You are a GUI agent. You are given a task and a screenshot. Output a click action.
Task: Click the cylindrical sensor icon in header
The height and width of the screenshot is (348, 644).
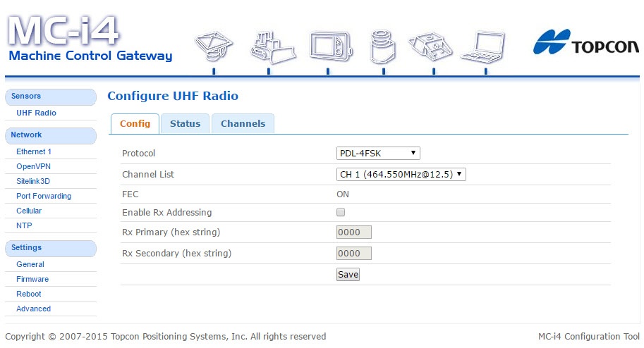tap(383, 46)
